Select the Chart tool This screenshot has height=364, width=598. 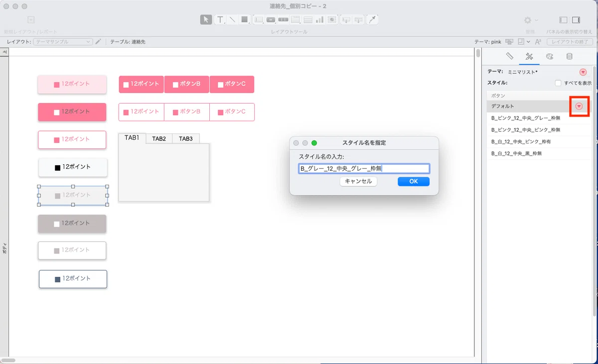point(319,20)
